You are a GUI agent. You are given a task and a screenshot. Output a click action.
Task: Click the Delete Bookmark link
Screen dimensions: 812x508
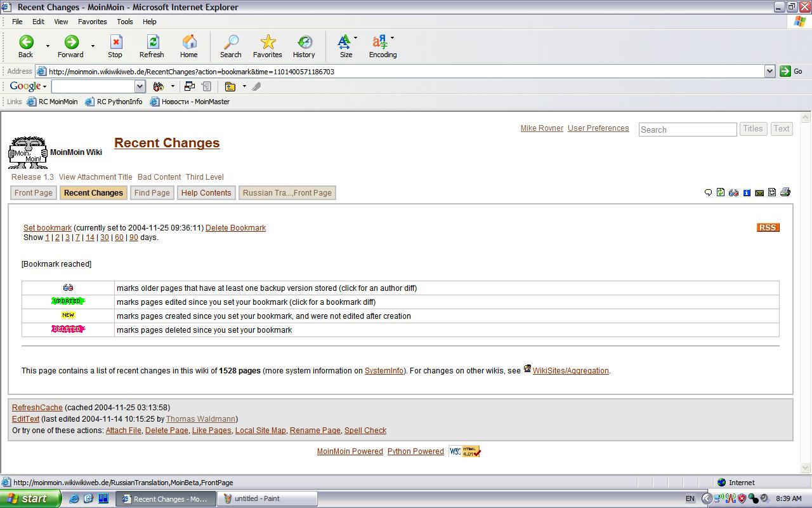pyautogui.click(x=235, y=228)
